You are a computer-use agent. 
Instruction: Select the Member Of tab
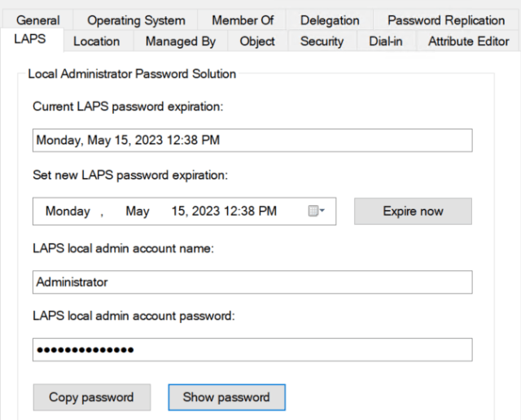243,20
